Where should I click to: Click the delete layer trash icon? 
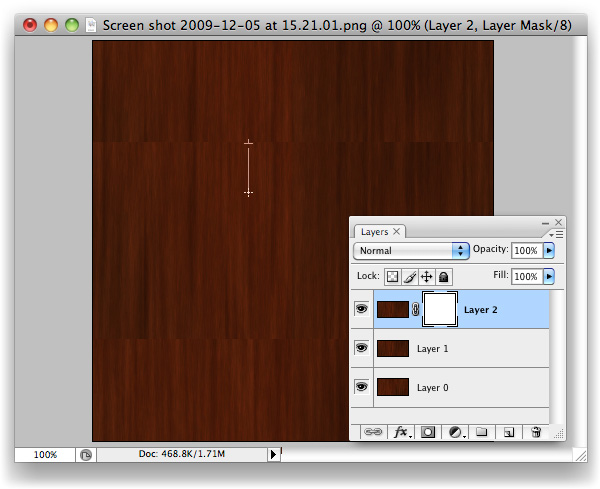pos(536,432)
